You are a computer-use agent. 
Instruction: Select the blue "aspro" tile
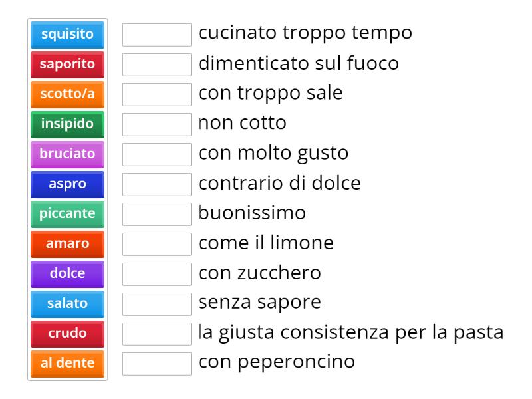pyautogui.click(x=66, y=184)
